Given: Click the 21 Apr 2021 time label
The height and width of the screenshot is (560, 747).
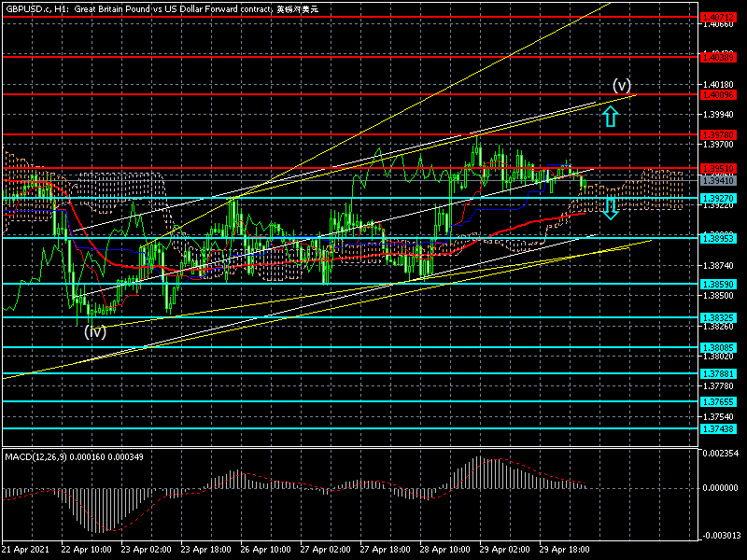Looking at the screenshot, I should [x=26, y=550].
